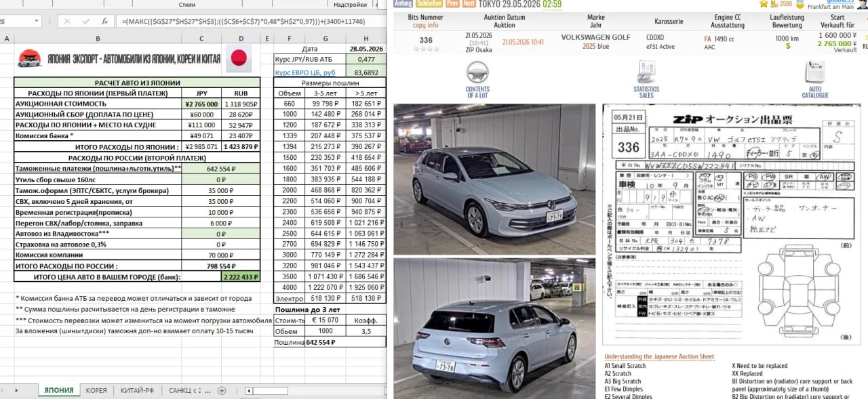Select auction cost cell ¥2 765 000
Screen dimensions: 868x399
(x=202, y=104)
